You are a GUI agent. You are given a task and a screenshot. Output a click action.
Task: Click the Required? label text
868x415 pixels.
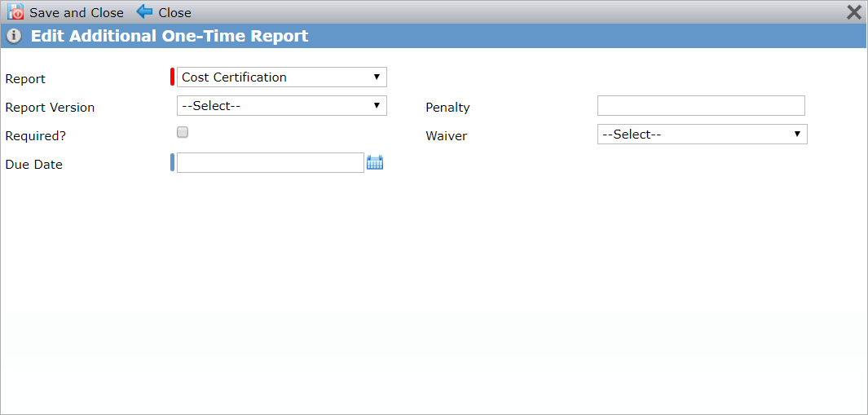(35, 135)
